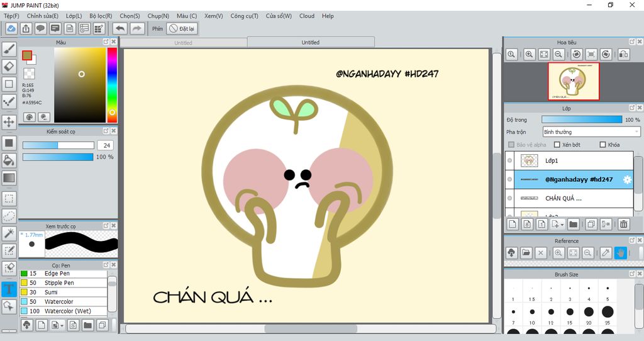Viewport: 644px width, 341px height.
Task: Select the transparent color swatch
Action: pos(29,74)
